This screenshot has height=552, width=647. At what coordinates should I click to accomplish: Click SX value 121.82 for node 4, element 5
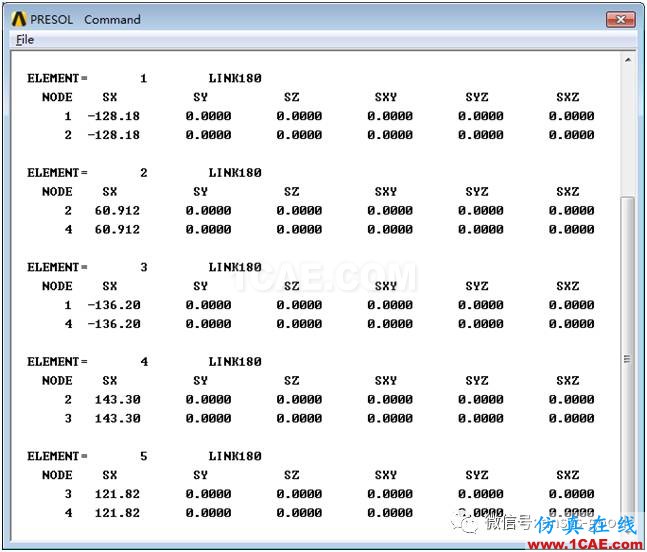(118, 513)
